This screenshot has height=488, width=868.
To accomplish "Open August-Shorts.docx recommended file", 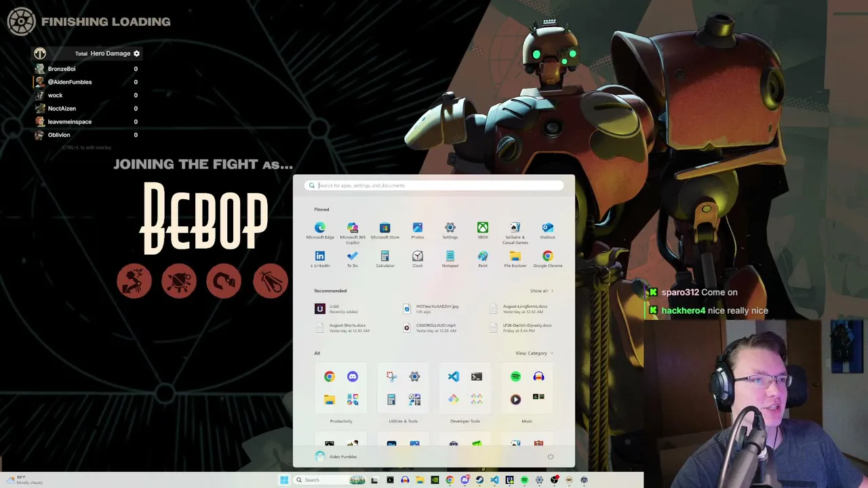I will [343, 328].
